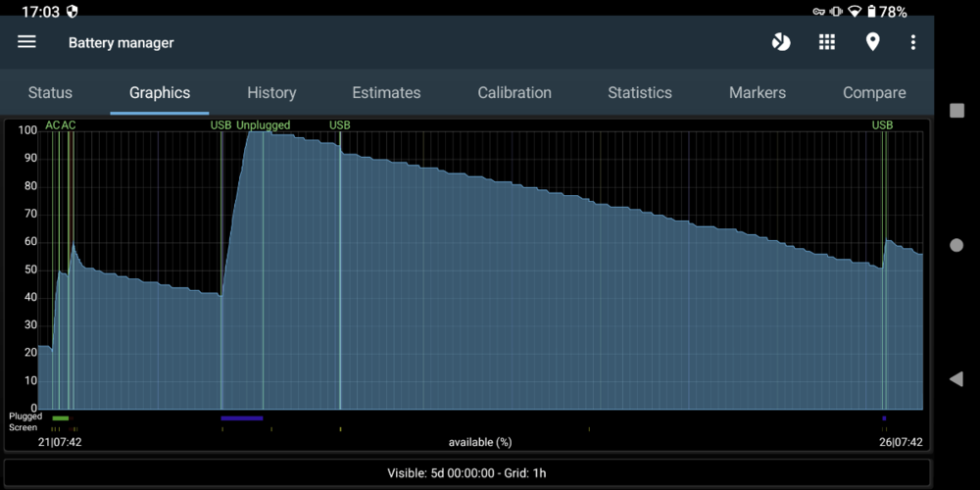The width and height of the screenshot is (980, 490).
Task: Open the hamburger navigation menu
Action: tap(26, 42)
